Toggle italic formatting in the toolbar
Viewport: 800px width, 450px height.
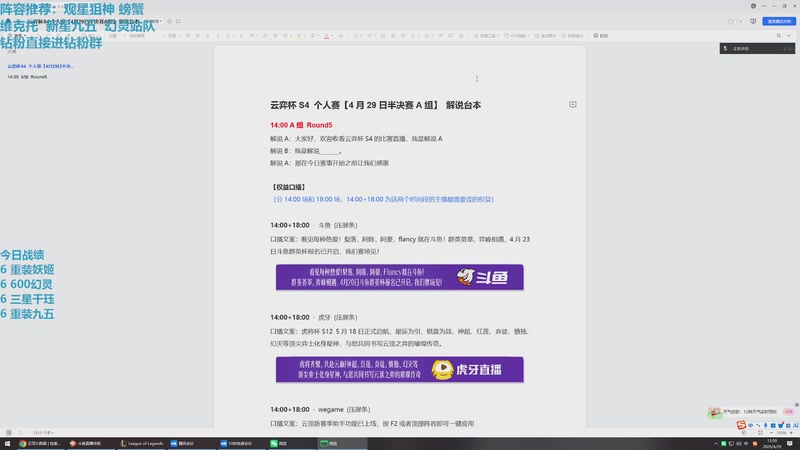pos(217,36)
